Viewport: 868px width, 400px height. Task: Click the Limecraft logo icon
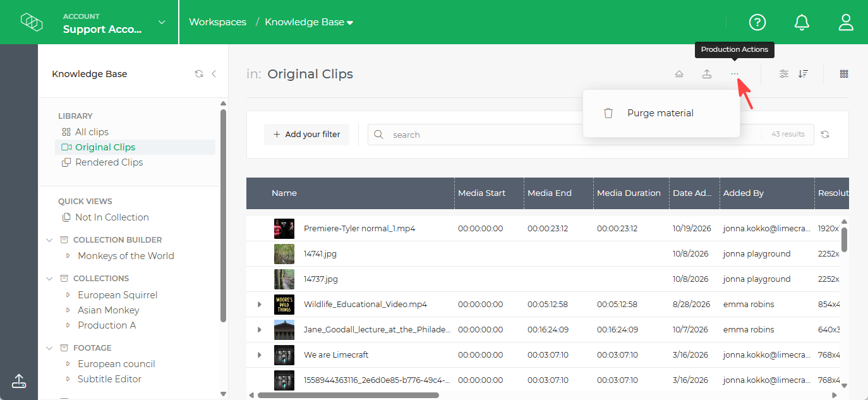point(32,22)
